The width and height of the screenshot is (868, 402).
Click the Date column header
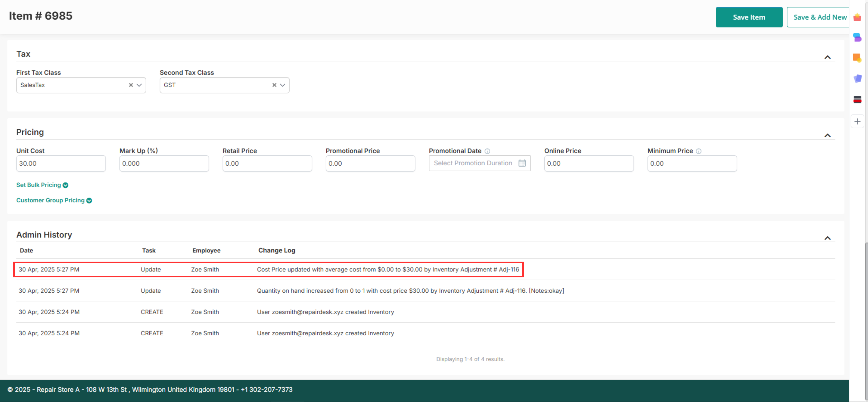[26, 250]
